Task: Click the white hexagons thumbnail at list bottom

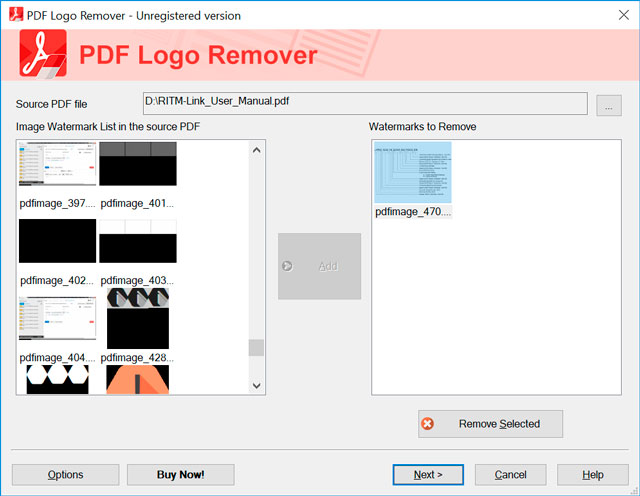Action: [x=57, y=379]
